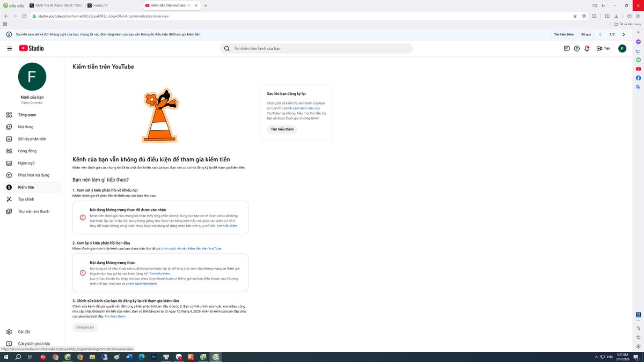
Task: Click the forward navigation arrow in the browser
Action: (15, 16)
